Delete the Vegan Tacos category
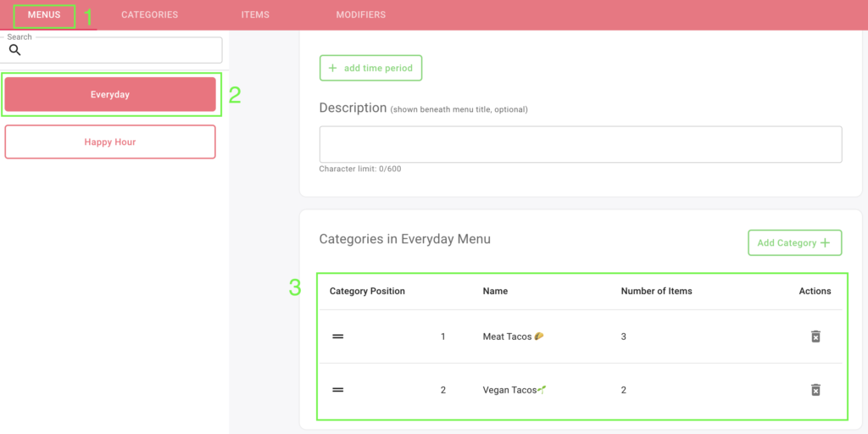Screen dimensions: 868x434 (815, 390)
